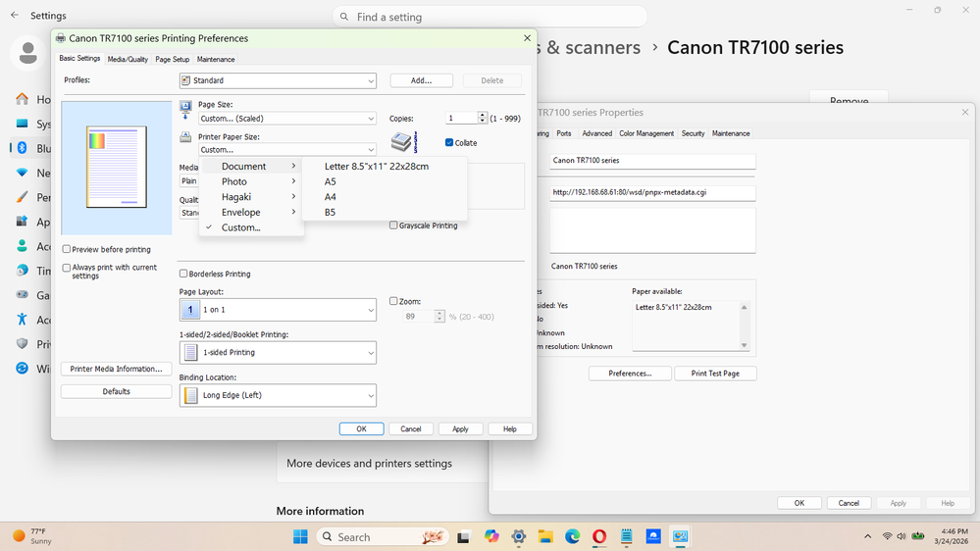Show hidden system tray icons
The image size is (980, 551).
pyautogui.click(x=867, y=536)
